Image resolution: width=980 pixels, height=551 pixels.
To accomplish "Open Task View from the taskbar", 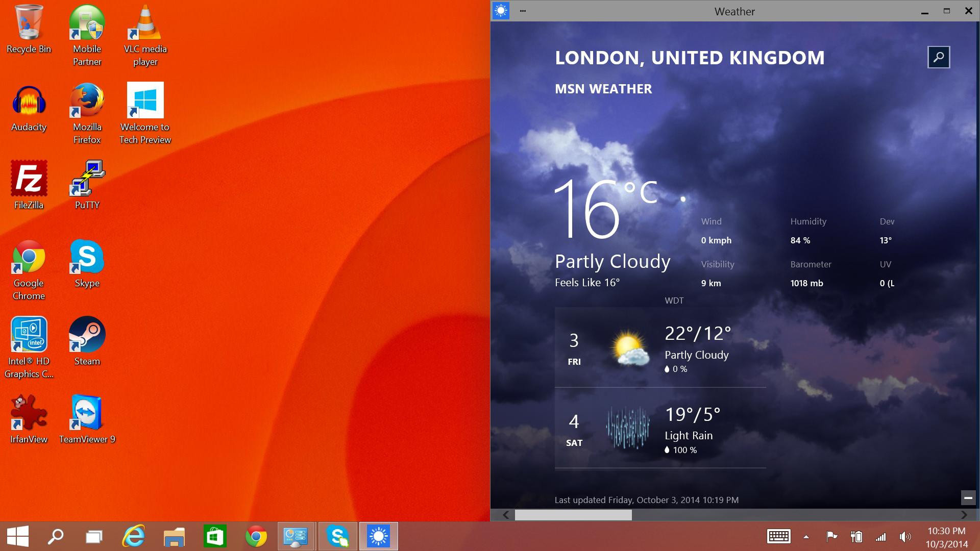I will coord(94,537).
